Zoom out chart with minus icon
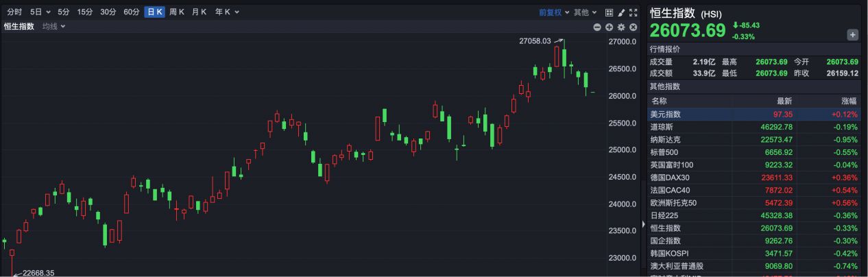868x277 pixels. (x=597, y=27)
